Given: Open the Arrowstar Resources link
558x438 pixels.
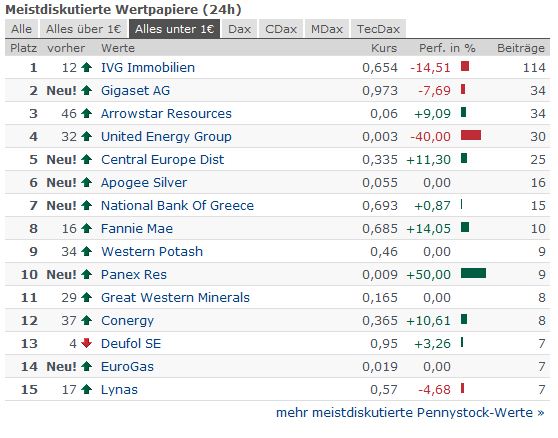Looking at the screenshot, I should 166,114.
